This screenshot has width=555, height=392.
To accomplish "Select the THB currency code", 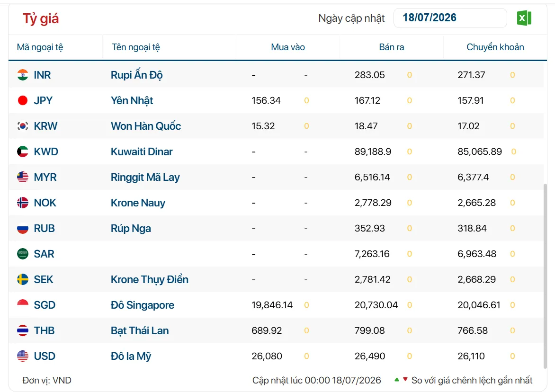I will coord(44,330).
